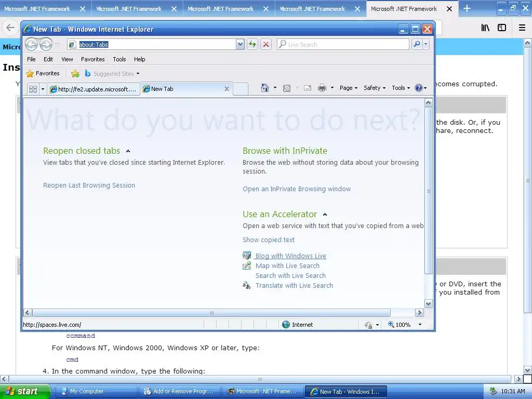Open the IE File menu
The height and width of the screenshot is (399, 532).
31,59
